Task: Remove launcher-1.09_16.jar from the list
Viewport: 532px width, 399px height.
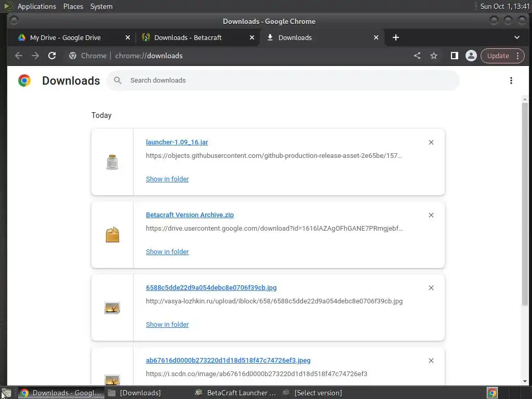Action: point(431,142)
